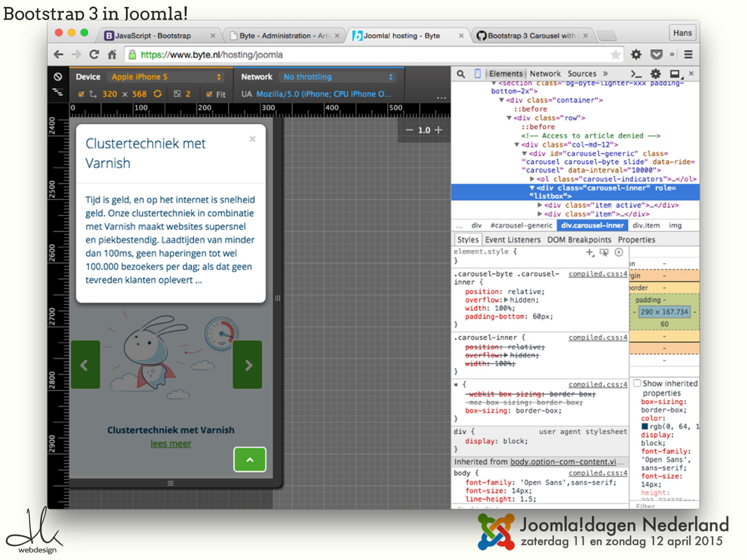The image size is (747, 560).
Task: Switch to Bootstrap 3 Carousel GitHub tab
Action: click(531, 35)
